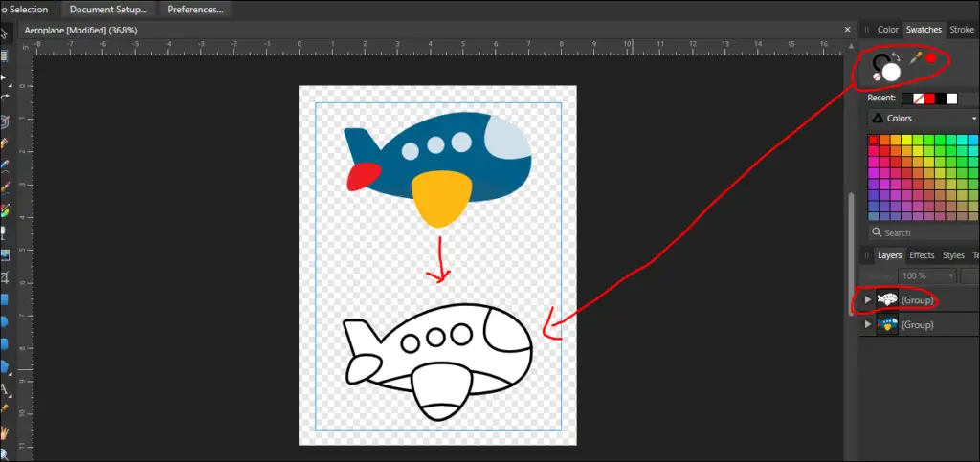Switch to the Swatches tab

924,30
